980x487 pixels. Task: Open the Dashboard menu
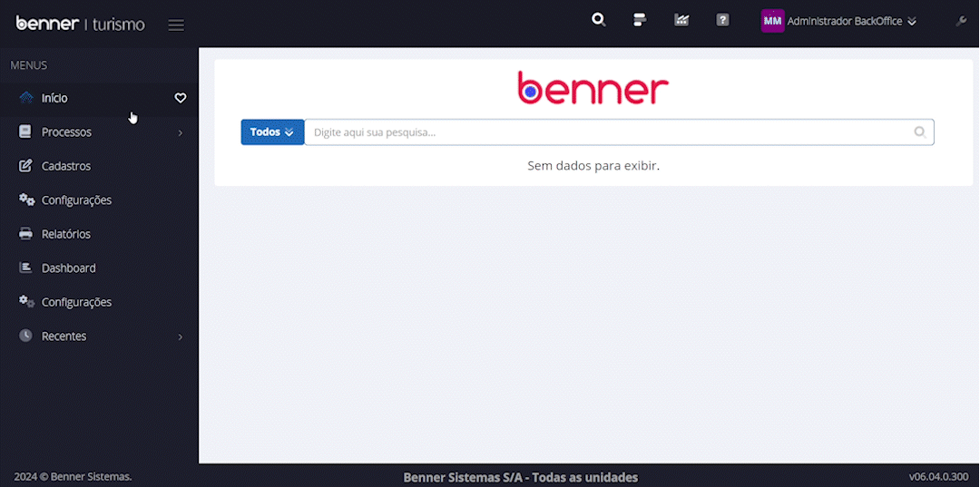[x=100, y=268]
